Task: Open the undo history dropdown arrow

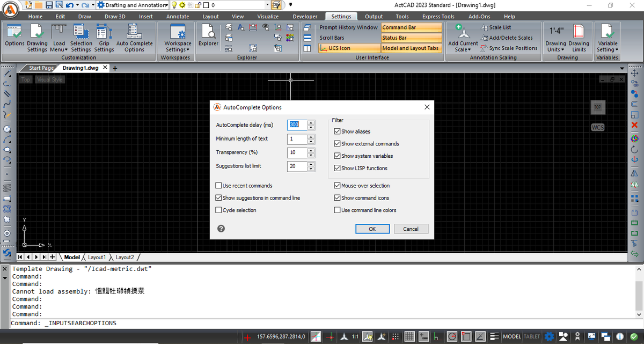Action: click(x=77, y=5)
